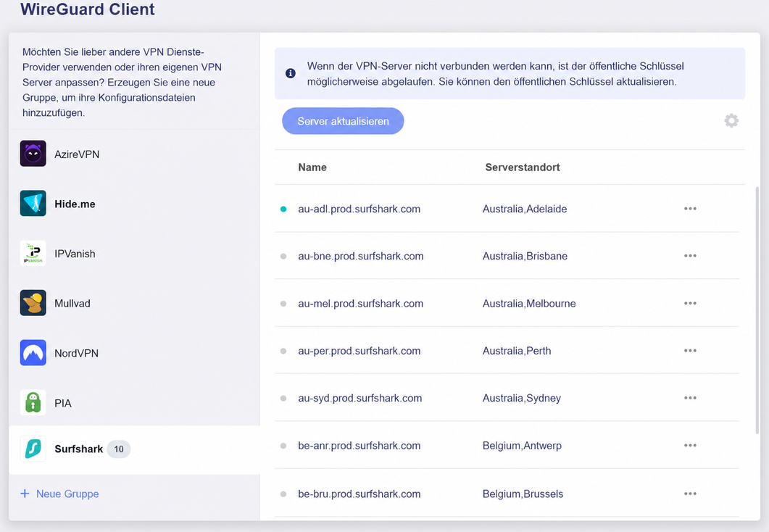Select the PIA provider group
This screenshot has height=532, width=769.
click(x=134, y=402)
